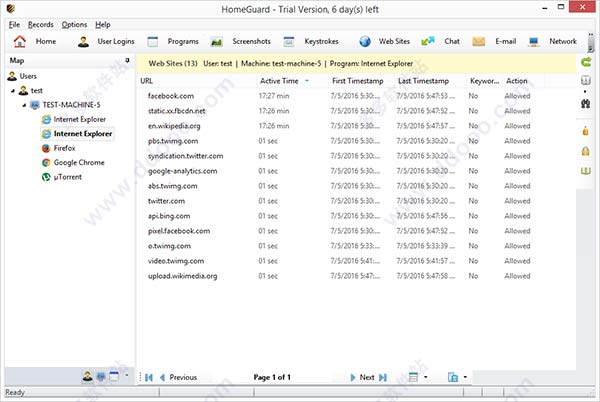Open the Records menu
600x402 pixels.
click(41, 24)
